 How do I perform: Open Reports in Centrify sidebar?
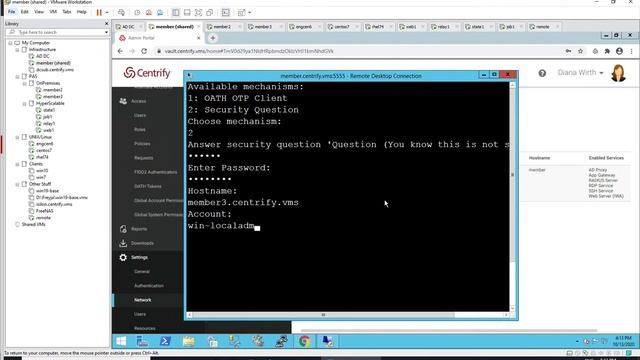[139, 229]
